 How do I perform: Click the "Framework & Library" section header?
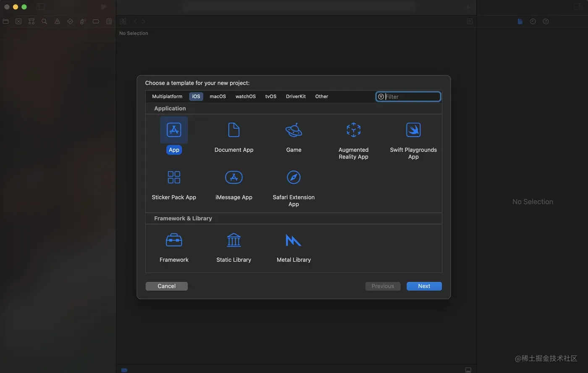(x=183, y=219)
